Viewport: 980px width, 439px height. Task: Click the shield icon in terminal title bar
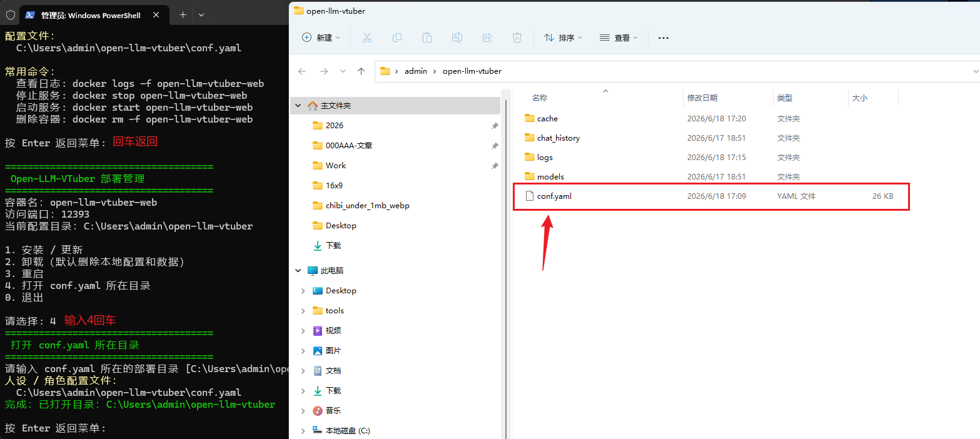click(x=11, y=15)
